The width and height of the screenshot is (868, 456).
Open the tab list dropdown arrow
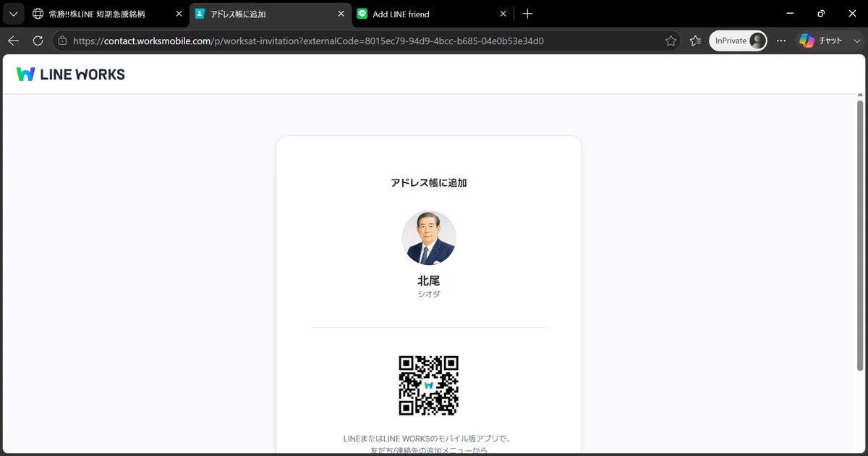pos(13,14)
